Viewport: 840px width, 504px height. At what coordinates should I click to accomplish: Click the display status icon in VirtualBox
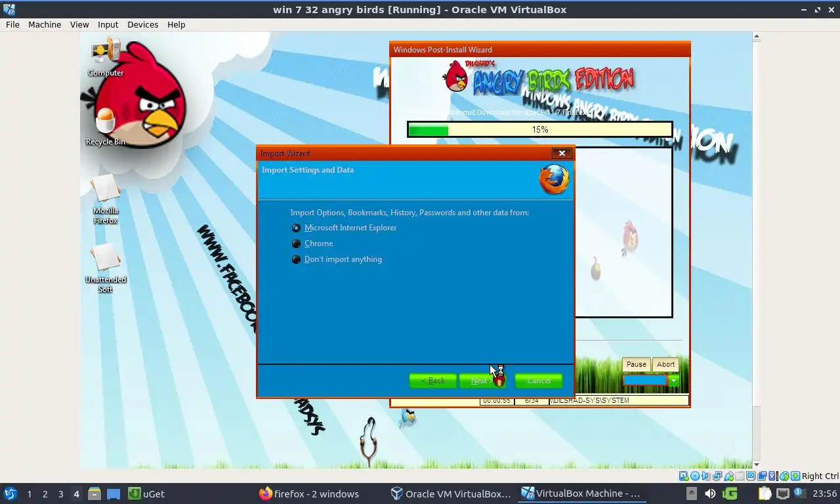point(751,476)
